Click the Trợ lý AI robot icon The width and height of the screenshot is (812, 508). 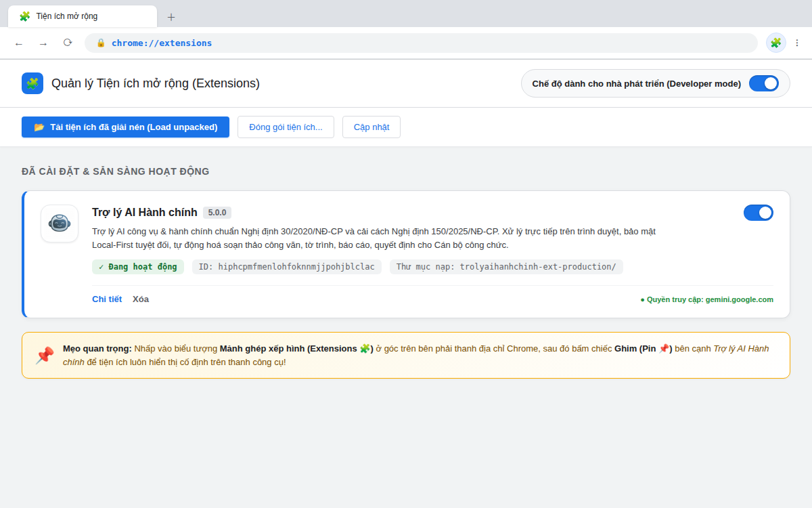tap(60, 224)
